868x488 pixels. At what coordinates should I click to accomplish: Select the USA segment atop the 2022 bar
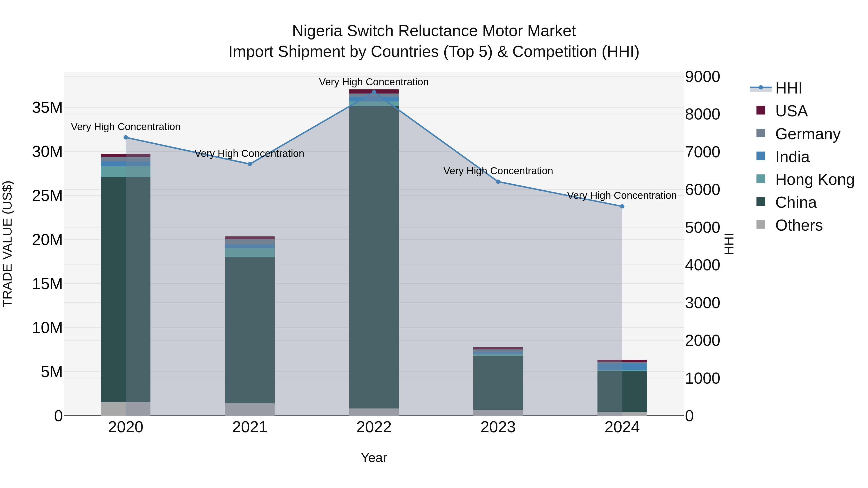click(x=374, y=92)
